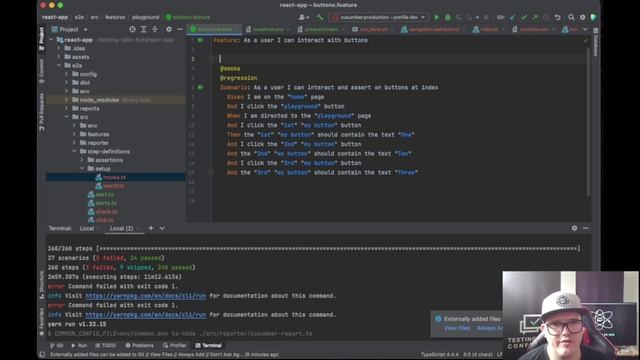This screenshot has width=640, height=360.
Task: Hide the Project tool window
Action: (180, 29)
